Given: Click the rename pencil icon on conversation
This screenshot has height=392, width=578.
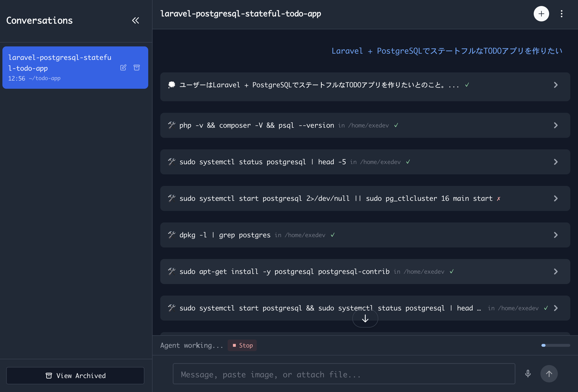Looking at the screenshot, I should click(123, 68).
